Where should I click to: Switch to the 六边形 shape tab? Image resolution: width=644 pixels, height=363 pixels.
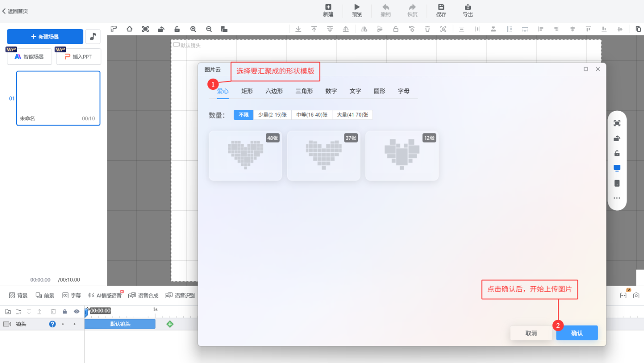(x=274, y=91)
